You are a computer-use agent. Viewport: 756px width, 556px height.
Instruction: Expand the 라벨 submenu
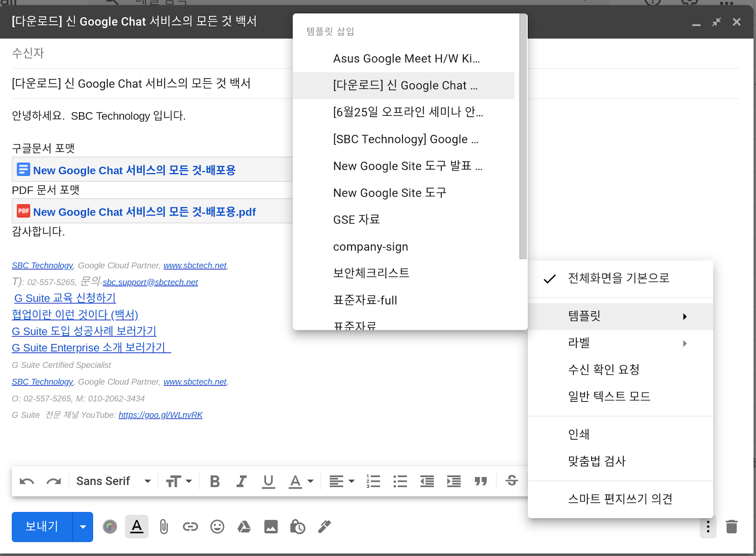[620, 343]
